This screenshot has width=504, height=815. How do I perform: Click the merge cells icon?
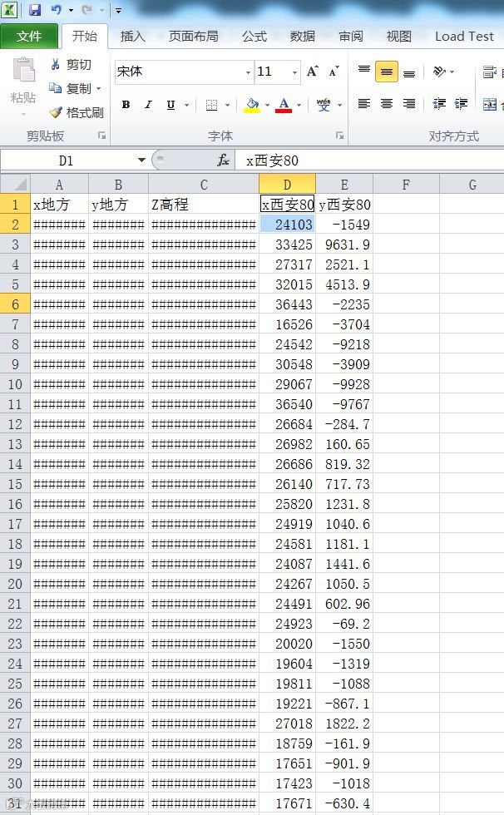coord(490,105)
